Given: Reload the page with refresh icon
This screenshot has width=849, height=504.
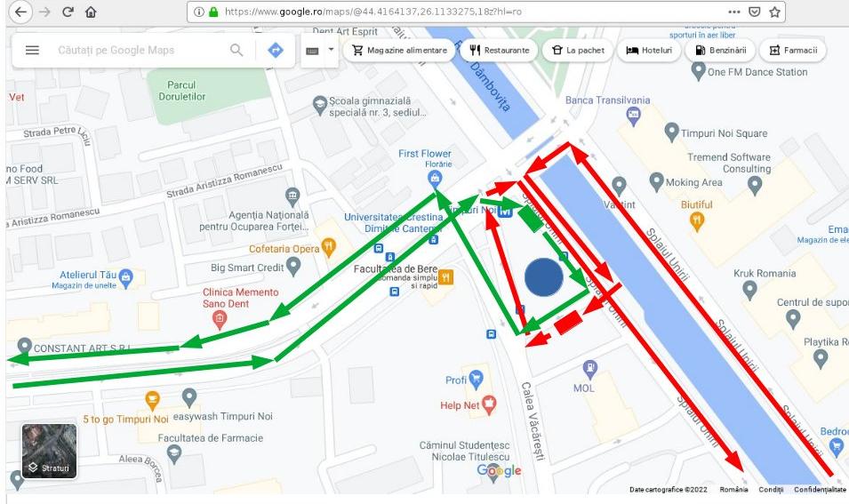Looking at the screenshot, I should [68, 12].
